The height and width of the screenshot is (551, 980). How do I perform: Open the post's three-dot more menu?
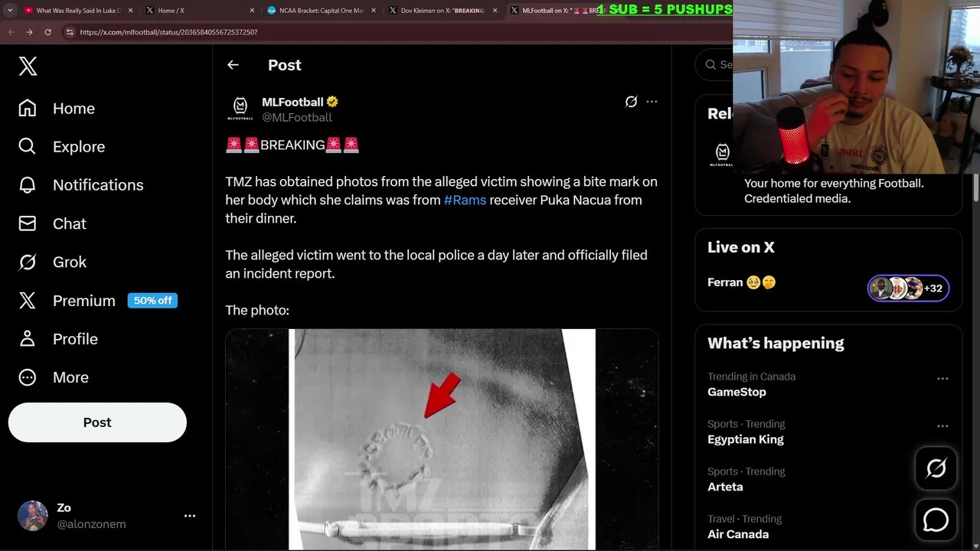pos(652,102)
